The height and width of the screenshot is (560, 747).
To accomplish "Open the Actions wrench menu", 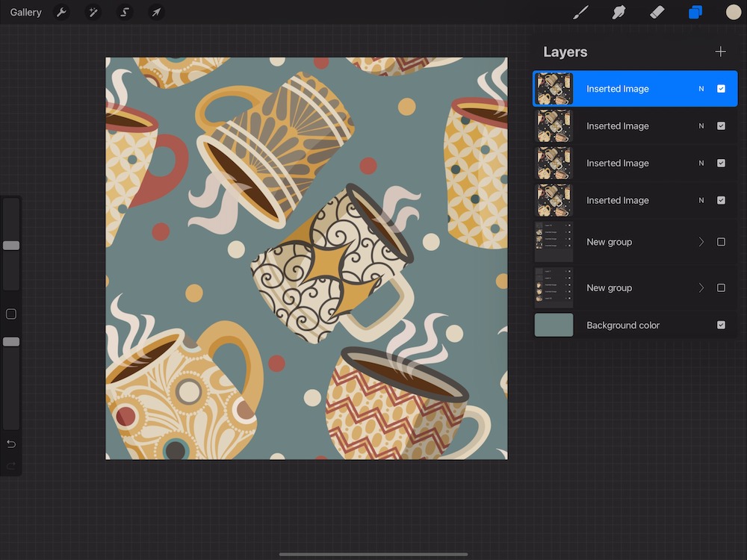I will point(62,13).
